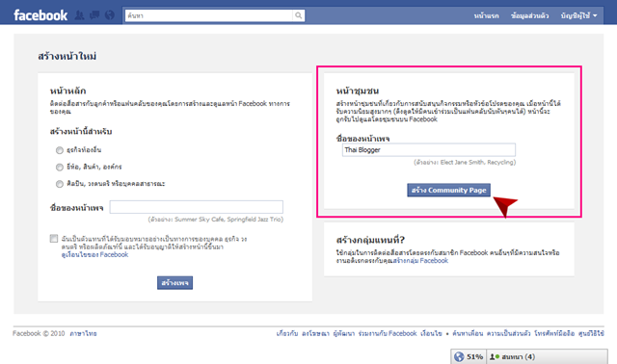
Task: Open the สนทนา (4) chat tab
Action: pyautogui.click(x=547, y=356)
